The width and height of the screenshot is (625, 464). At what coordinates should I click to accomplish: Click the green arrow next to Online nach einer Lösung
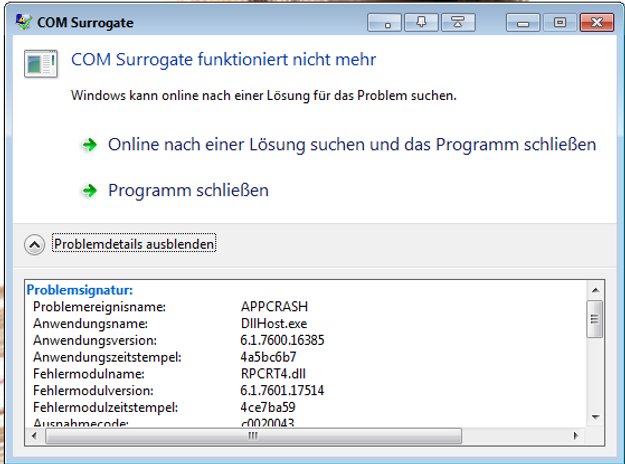pyautogui.click(x=89, y=145)
